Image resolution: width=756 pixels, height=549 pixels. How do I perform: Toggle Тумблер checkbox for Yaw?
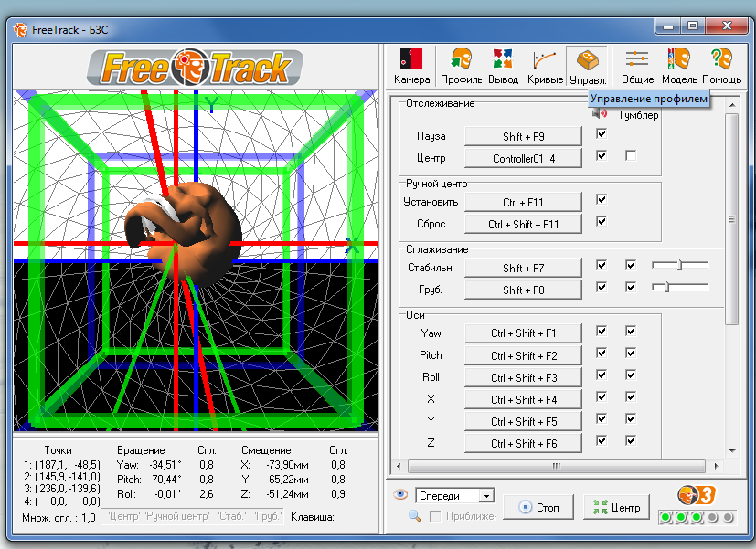pyautogui.click(x=631, y=331)
